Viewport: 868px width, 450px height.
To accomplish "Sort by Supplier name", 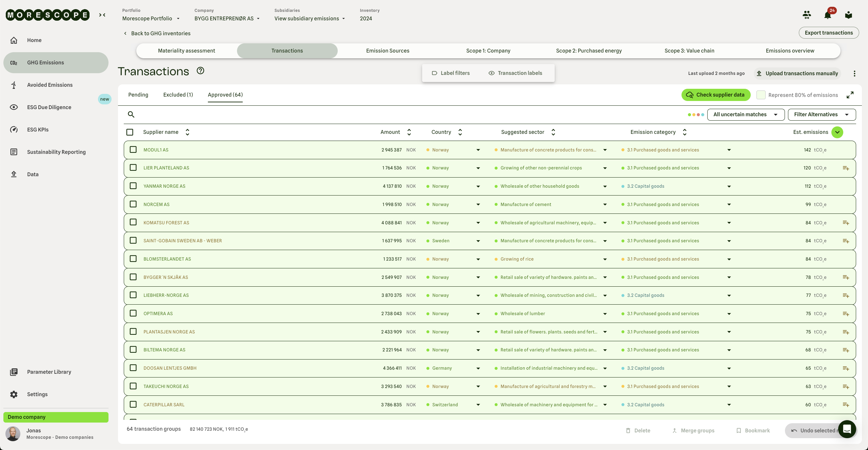I will coord(188,132).
